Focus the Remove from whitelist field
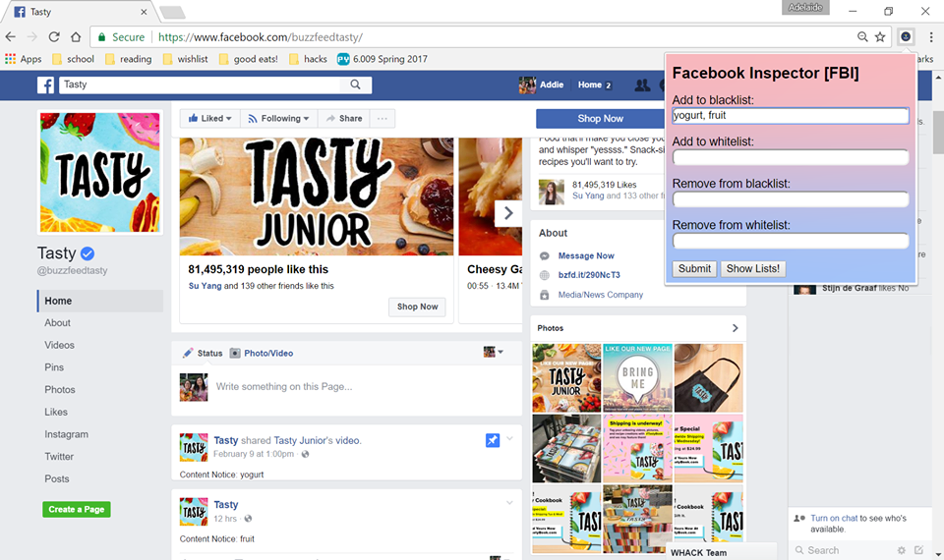 coord(791,242)
